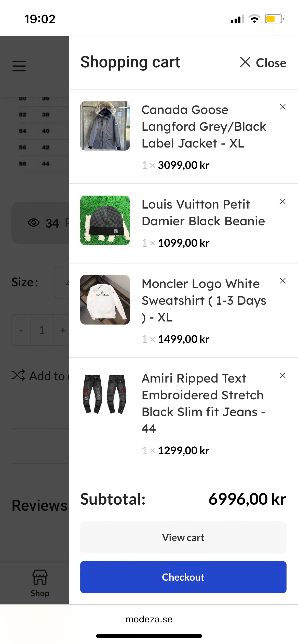Open Louis Vuitton Petit Damier Beanie link
The height and width of the screenshot is (644, 298).
click(x=203, y=213)
